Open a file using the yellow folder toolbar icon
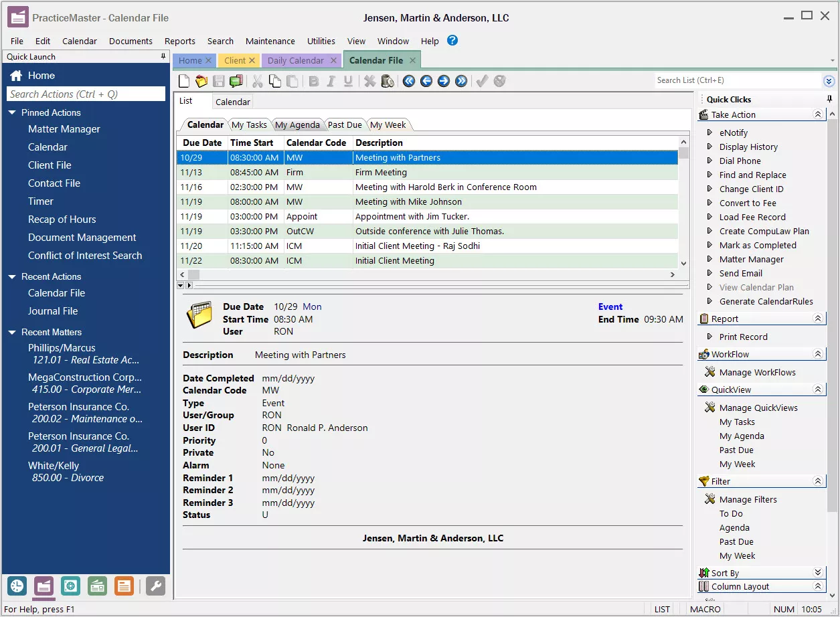This screenshot has height=617, width=840. coord(201,81)
